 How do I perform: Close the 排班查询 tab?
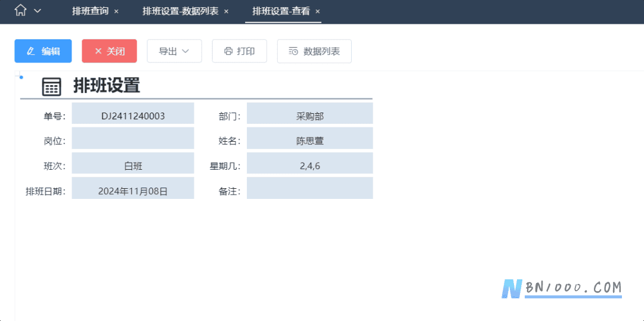point(116,11)
